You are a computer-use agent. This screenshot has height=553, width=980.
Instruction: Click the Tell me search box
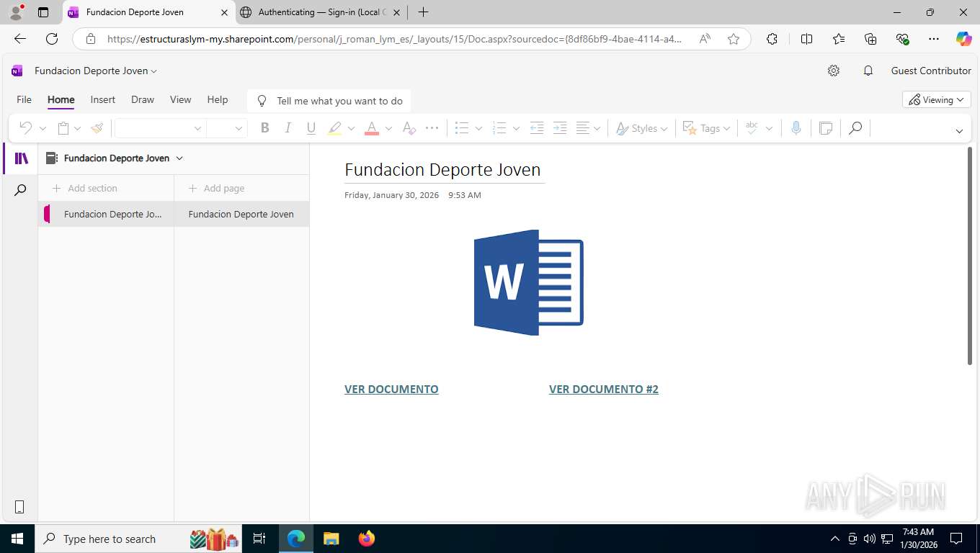click(x=329, y=101)
